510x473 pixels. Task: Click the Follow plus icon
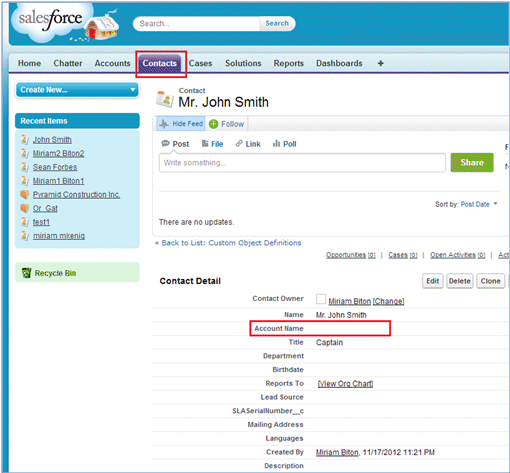tap(213, 124)
